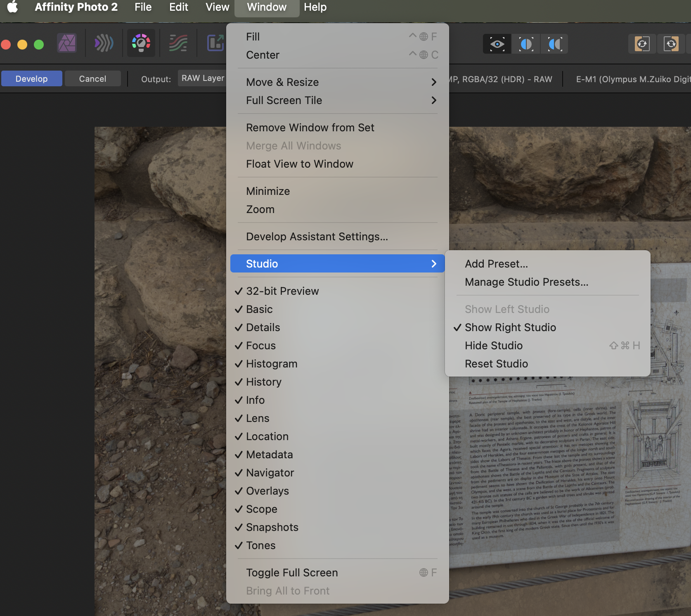Open Develop Assistant Settings

coord(337,237)
